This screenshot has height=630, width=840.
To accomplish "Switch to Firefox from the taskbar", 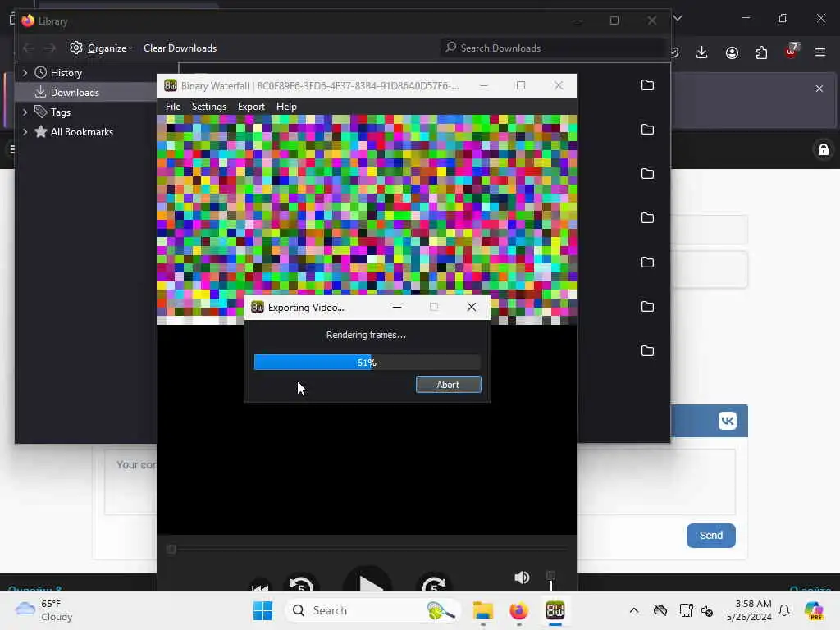I will pyautogui.click(x=518, y=610).
